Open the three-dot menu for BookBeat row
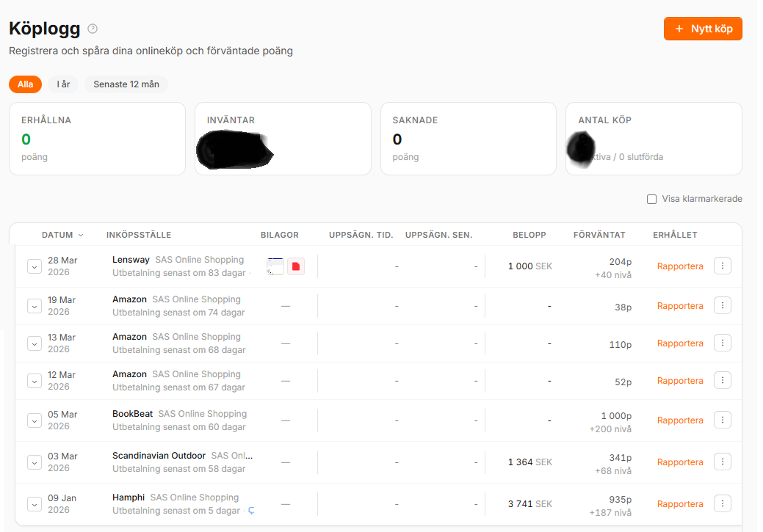Screen dimensions: 763x532 tap(723, 420)
